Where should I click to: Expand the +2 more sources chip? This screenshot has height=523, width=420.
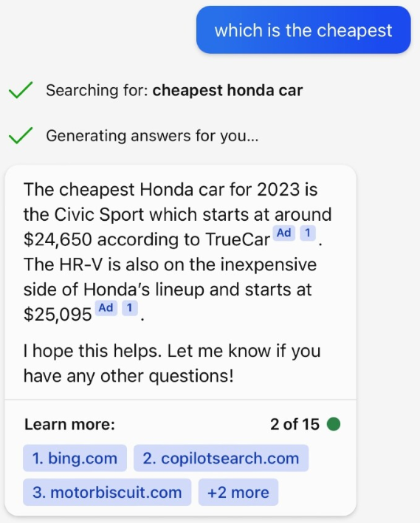[238, 492]
